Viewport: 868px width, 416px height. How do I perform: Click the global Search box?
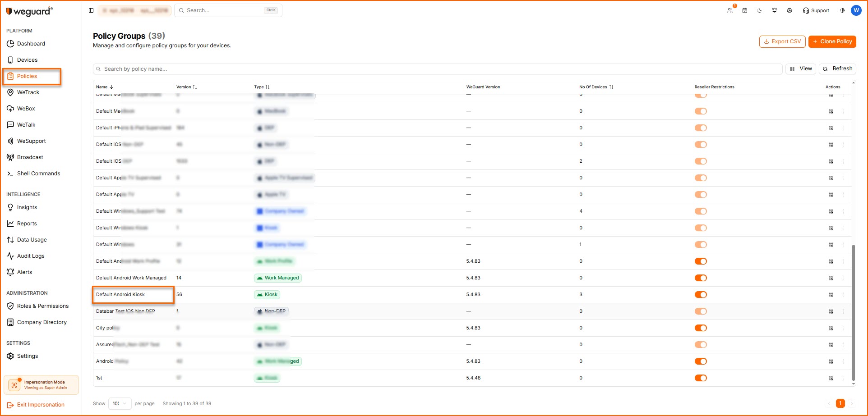228,10
